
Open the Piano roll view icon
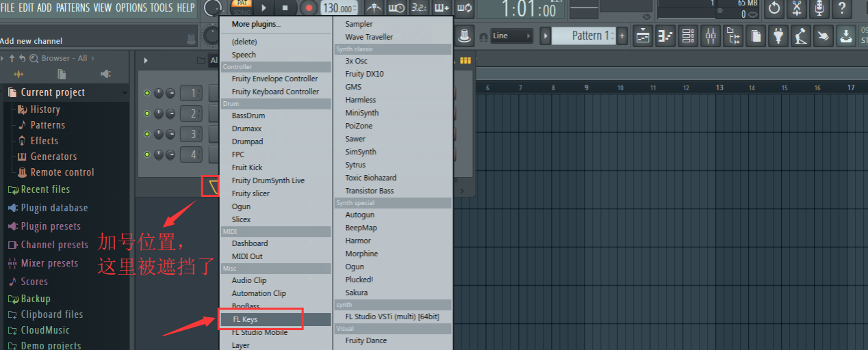pyautogui.click(x=665, y=36)
